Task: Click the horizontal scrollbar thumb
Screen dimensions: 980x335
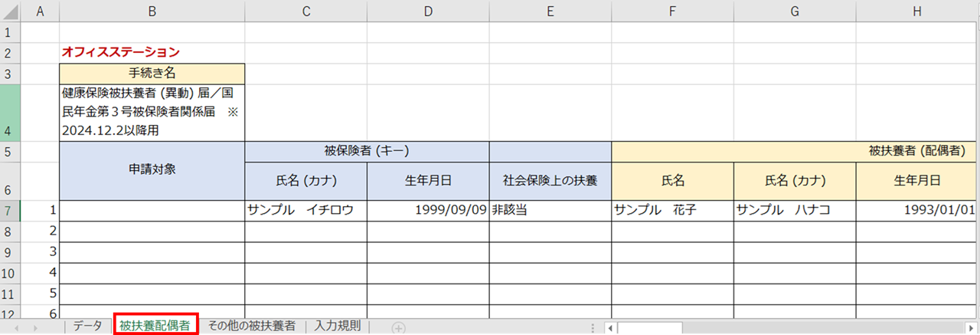Action: tap(649, 328)
